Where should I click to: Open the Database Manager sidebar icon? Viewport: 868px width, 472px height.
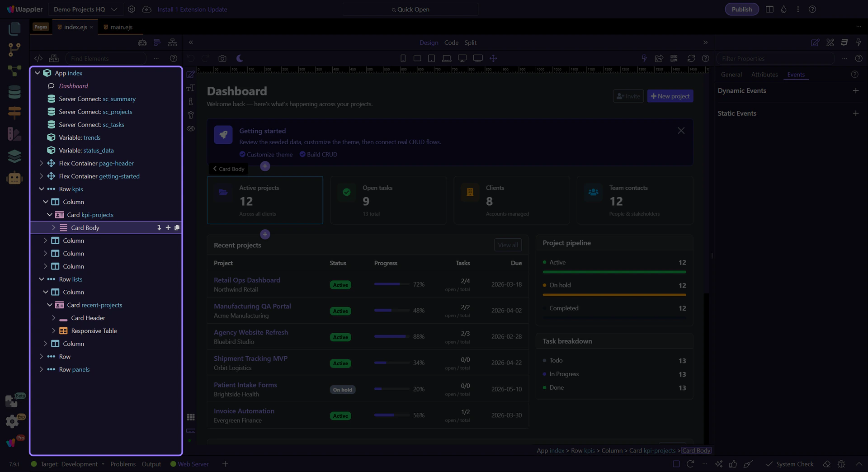point(14,92)
